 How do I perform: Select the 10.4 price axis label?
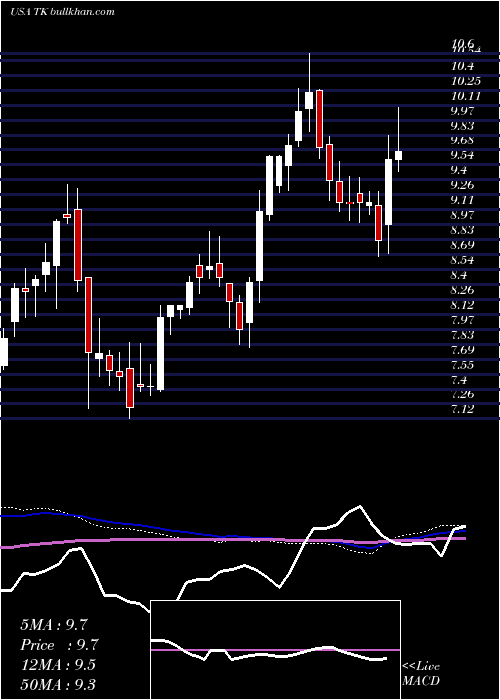pos(462,67)
